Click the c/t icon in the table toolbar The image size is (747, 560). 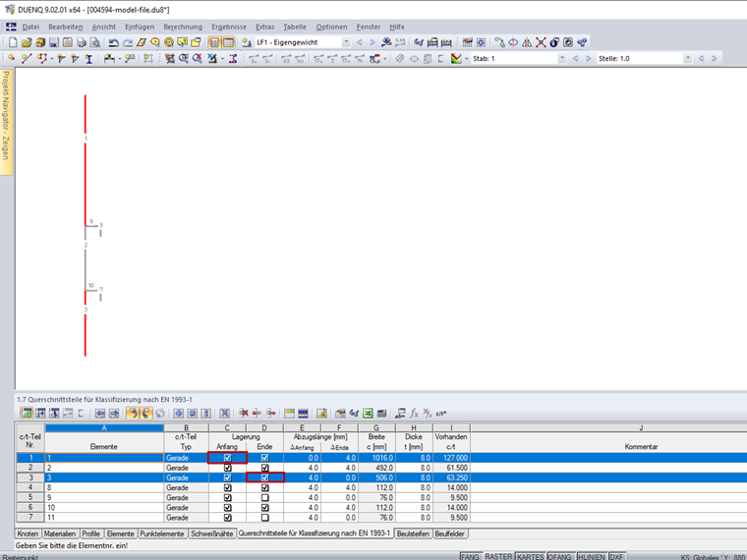pyautogui.click(x=441, y=414)
